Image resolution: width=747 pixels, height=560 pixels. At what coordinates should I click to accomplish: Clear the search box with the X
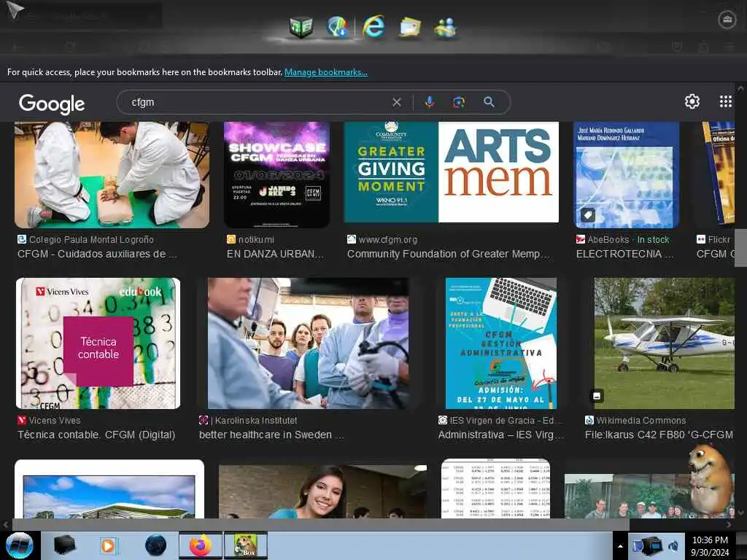pyautogui.click(x=396, y=102)
